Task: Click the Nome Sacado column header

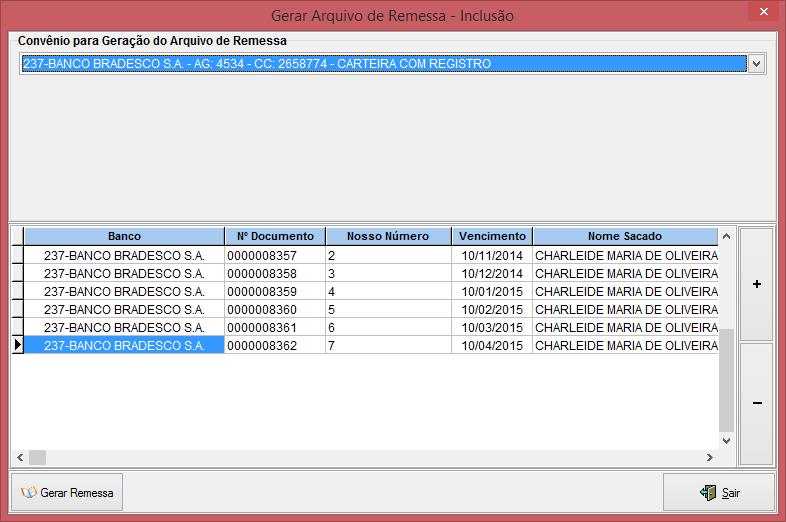Action: click(624, 236)
